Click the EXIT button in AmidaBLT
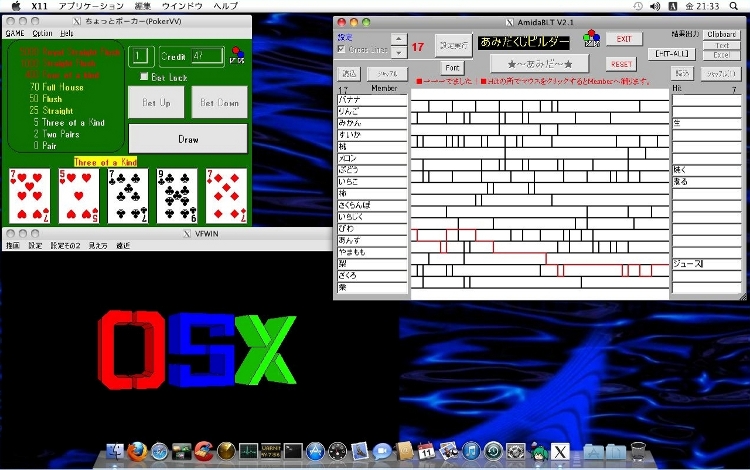Image resolution: width=750 pixels, height=470 pixels. (624, 39)
